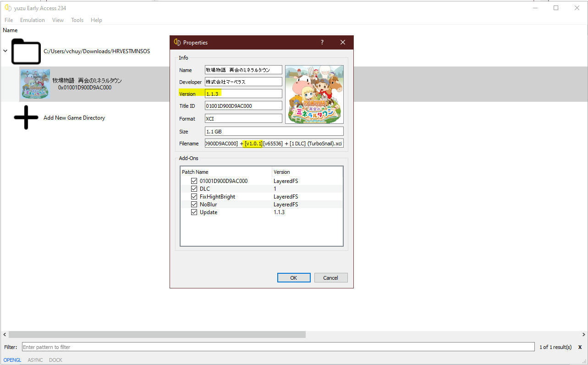Click the yuzu logo in main title bar
Screen dimensions: 588x365
(x=8, y=8)
